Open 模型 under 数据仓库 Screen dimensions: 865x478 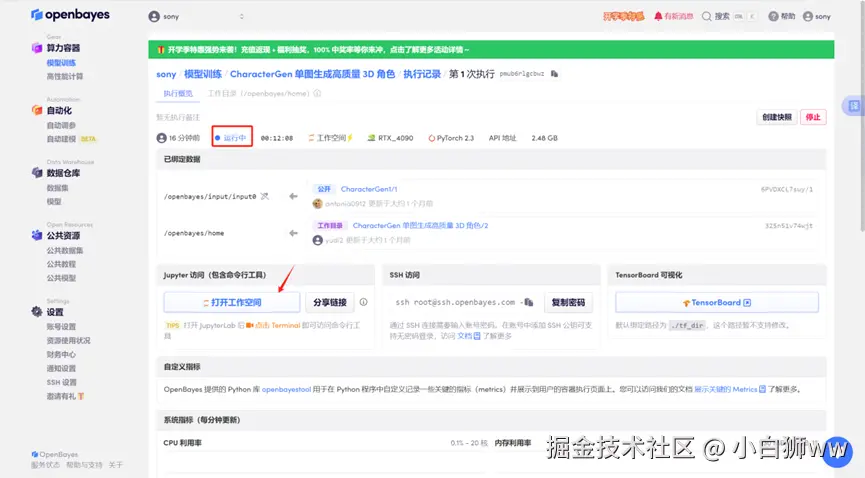[x=54, y=202]
